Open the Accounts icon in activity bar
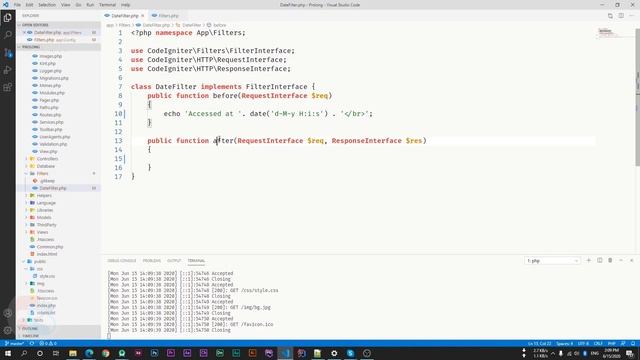Image resolution: width=640 pixels, height=360 pixels. 7,313
